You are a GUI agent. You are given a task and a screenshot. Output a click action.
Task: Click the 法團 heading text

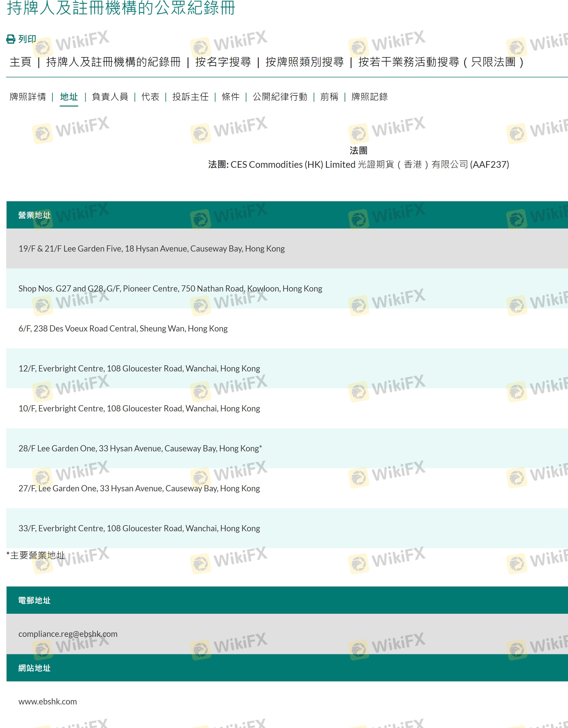pos(359,151)
